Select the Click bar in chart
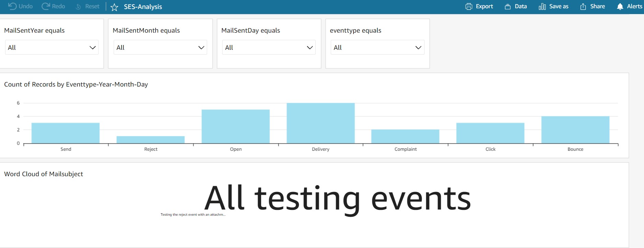 [x=490, y=133]
